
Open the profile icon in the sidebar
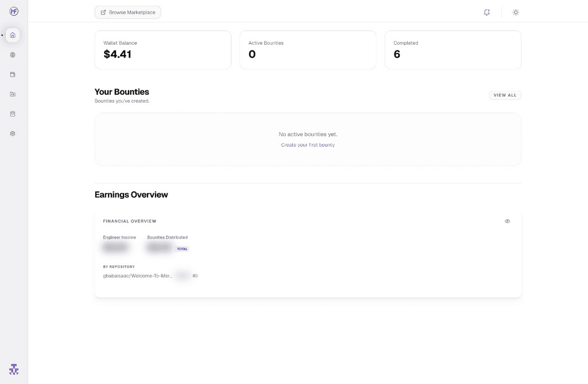[x=13, y=55]
